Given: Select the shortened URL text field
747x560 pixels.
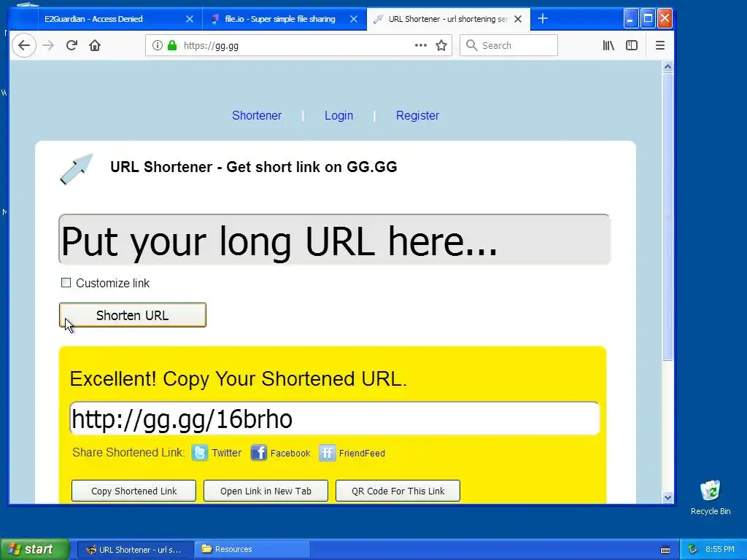Looking at the screenshot, I should [334, 419].
